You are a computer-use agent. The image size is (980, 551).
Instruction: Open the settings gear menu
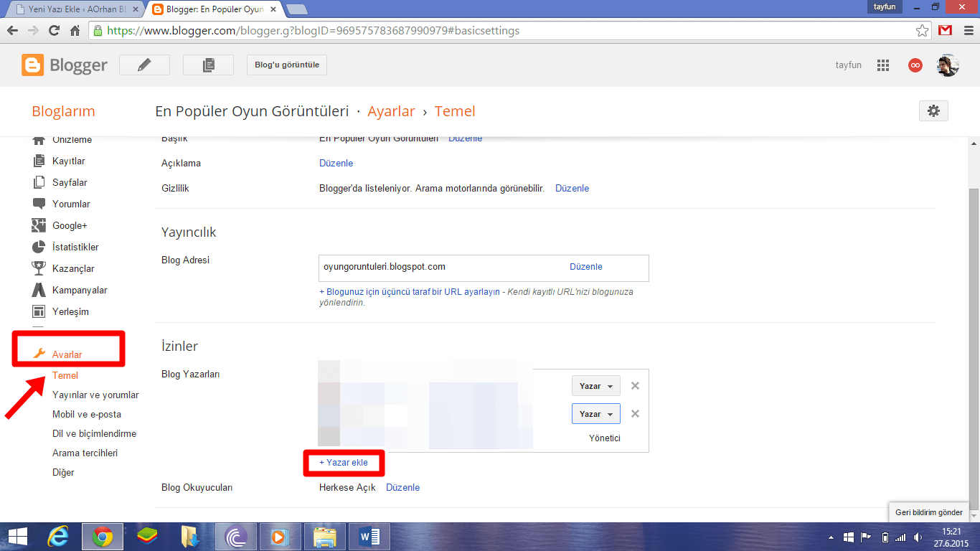click(x=933, y=110)
